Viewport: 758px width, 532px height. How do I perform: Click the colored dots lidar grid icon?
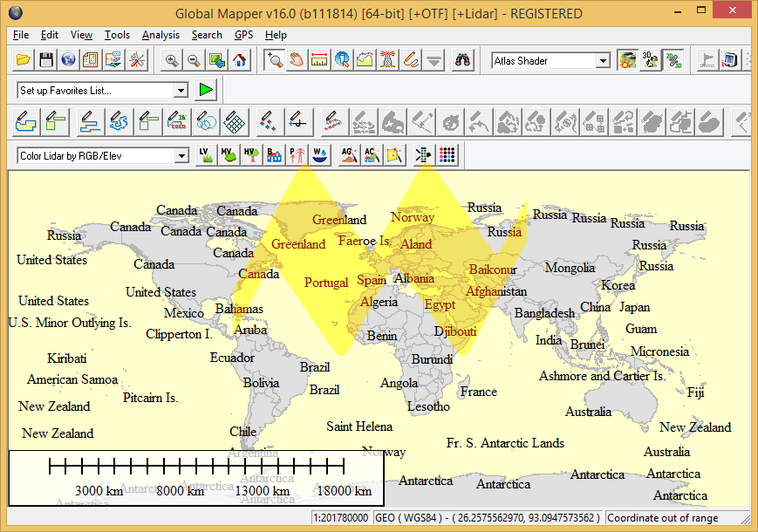click(447, 155)
